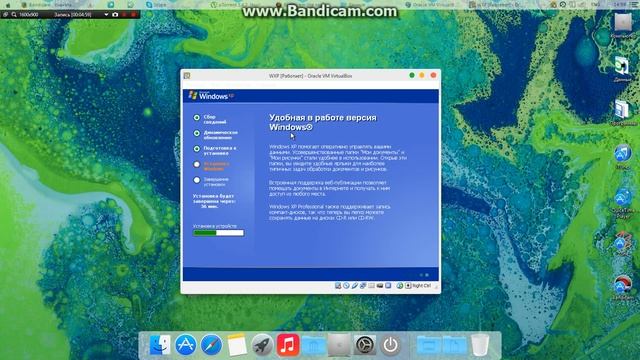Screen dimensions: 640x360
Task: Click the 'Завершение установки' setup step
Action: coord(216,181)
